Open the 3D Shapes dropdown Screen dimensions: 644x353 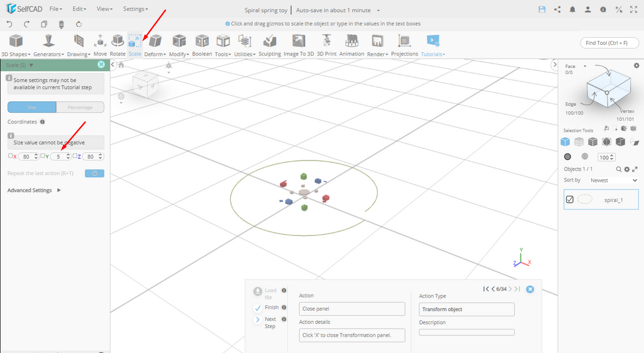pos(16,45)
